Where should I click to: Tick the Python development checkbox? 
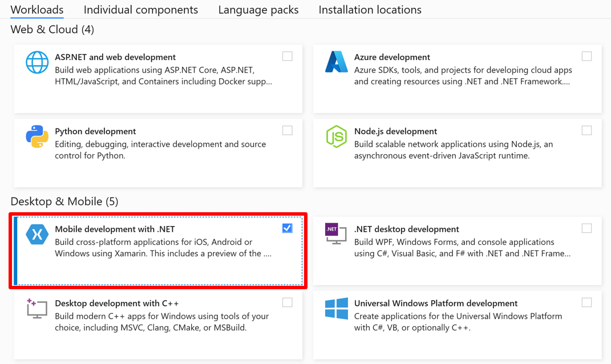[x=288, y=131]
